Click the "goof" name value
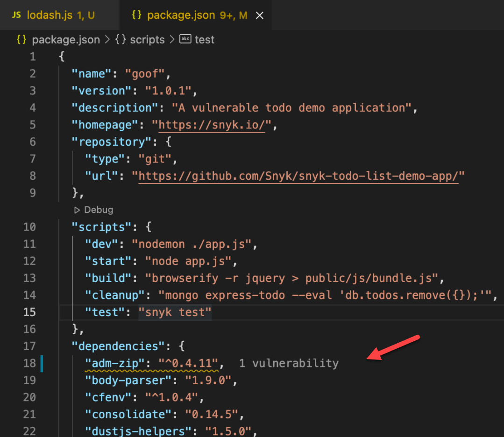 [145, 74]
